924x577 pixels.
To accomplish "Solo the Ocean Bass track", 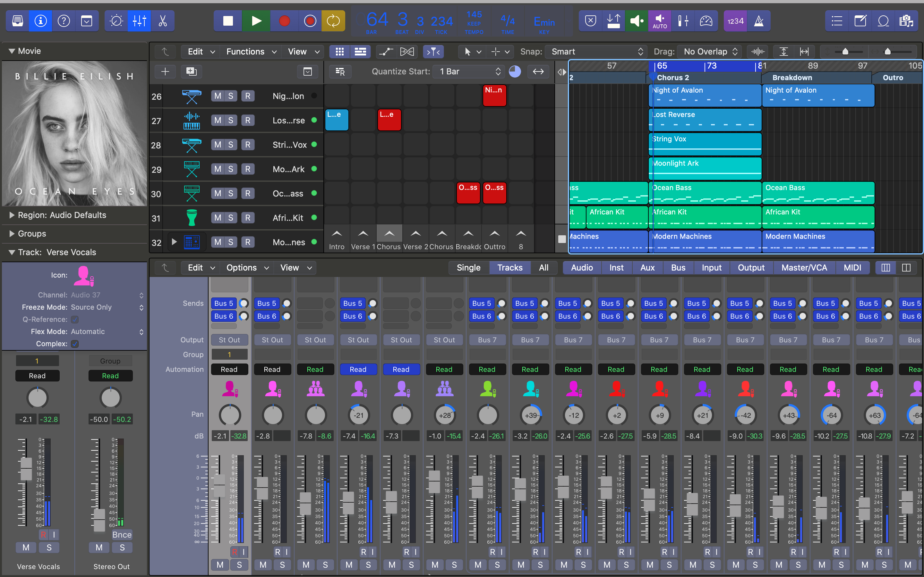I will (x=231, y=194).
